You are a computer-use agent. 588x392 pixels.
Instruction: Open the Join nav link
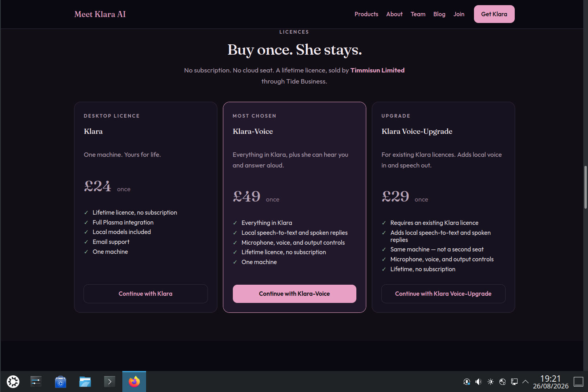tap(459, 14)
